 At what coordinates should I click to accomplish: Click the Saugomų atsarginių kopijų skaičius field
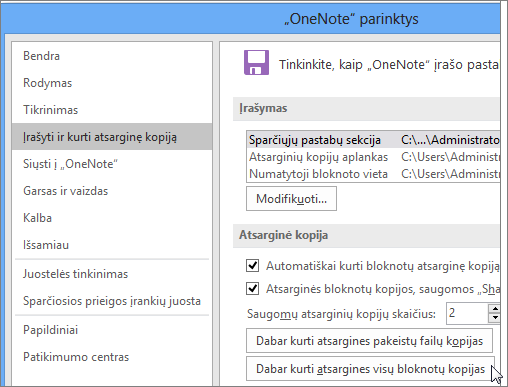coord(467,313)
